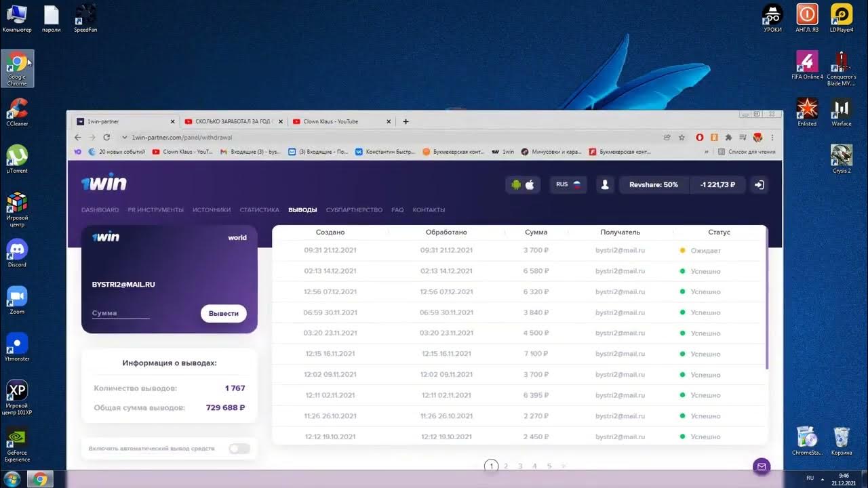Go to page 2 of withdrawals

tap(506, 466)
